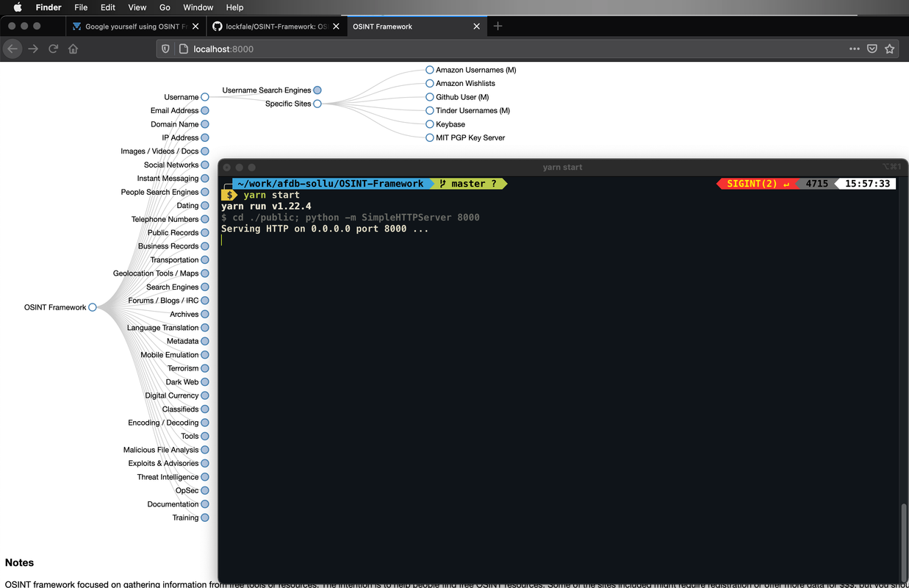Click the Mobile Emulation label
Image resolution: width=909 pixels, height=588 pixels.
tap(170, 355)
